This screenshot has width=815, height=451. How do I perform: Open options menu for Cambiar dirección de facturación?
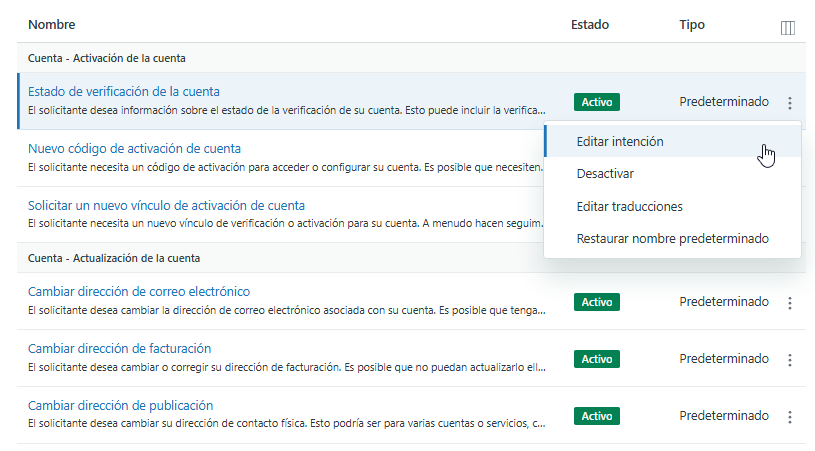click(x=789, y=359)
